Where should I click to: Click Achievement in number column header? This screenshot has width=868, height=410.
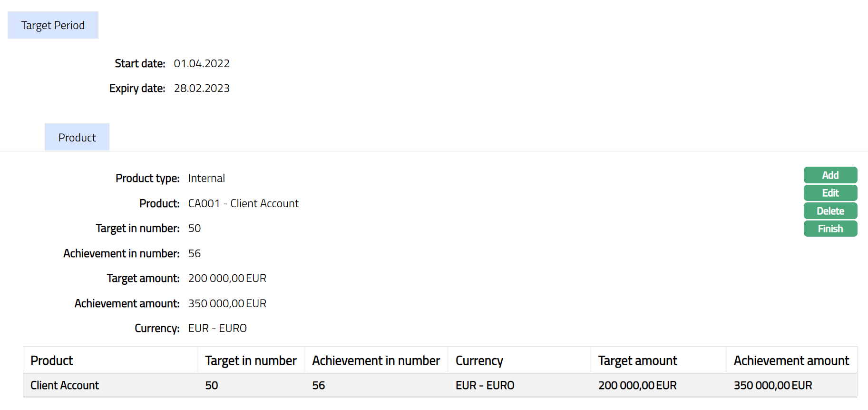coord(376,360)
